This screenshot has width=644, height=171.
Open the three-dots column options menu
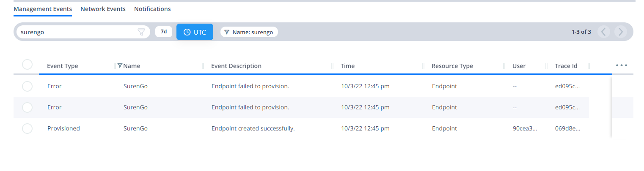622,65
